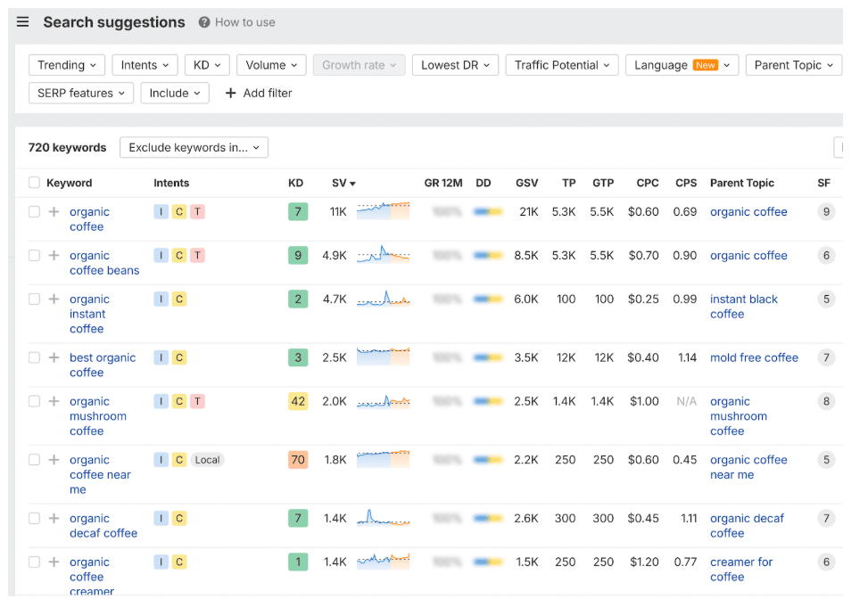Image resolution: width=868 pixels, height=599 pixels.
Task: Open the mold free coffee parent topic link
Action: (754, 357)
